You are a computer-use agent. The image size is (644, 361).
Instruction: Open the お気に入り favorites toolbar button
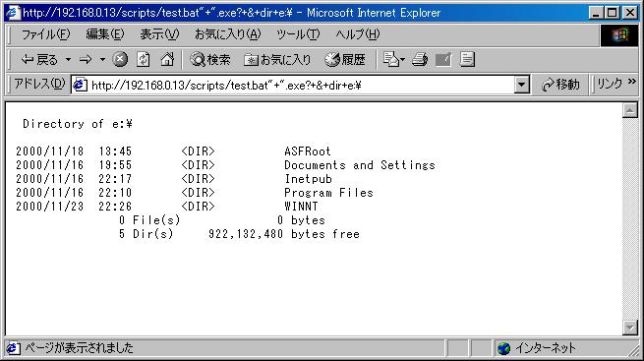click(x=277, y=60)
